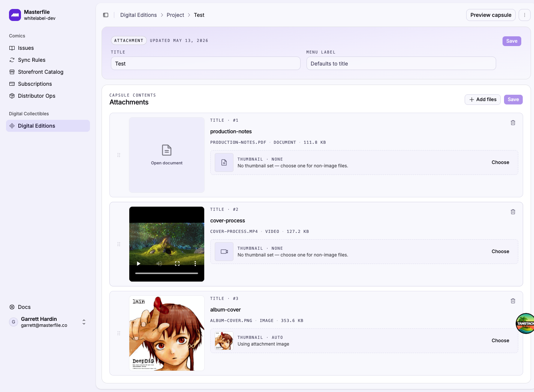Image resolution: width=534 pixels, height=392 pixels.
Task: Open Subscriptions in the sidebar
Action: pos(48,84)
